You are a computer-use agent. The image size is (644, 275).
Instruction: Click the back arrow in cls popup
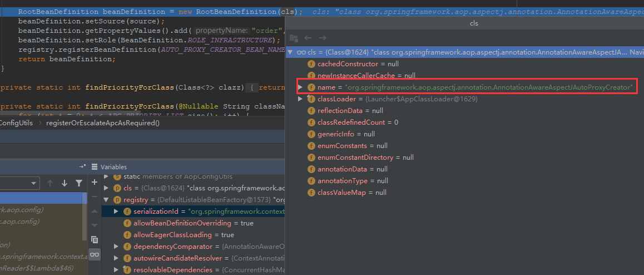(308, 38)
